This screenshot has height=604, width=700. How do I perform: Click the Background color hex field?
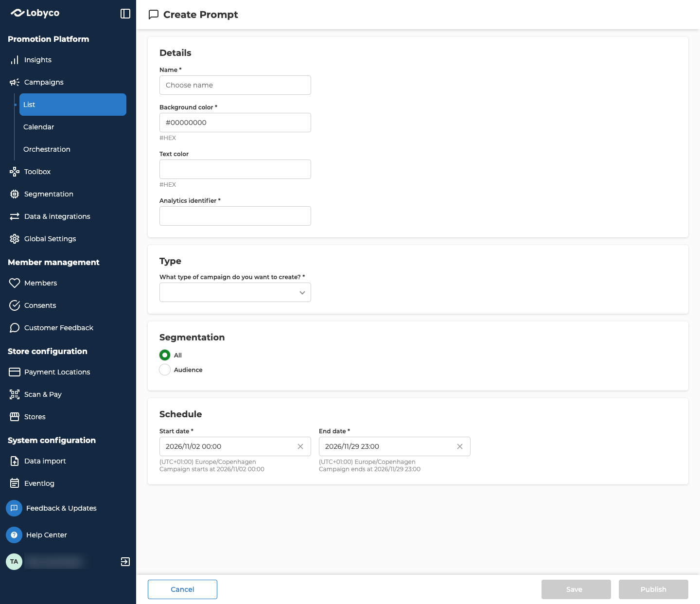pyautogui.click(x=235, y=123)
